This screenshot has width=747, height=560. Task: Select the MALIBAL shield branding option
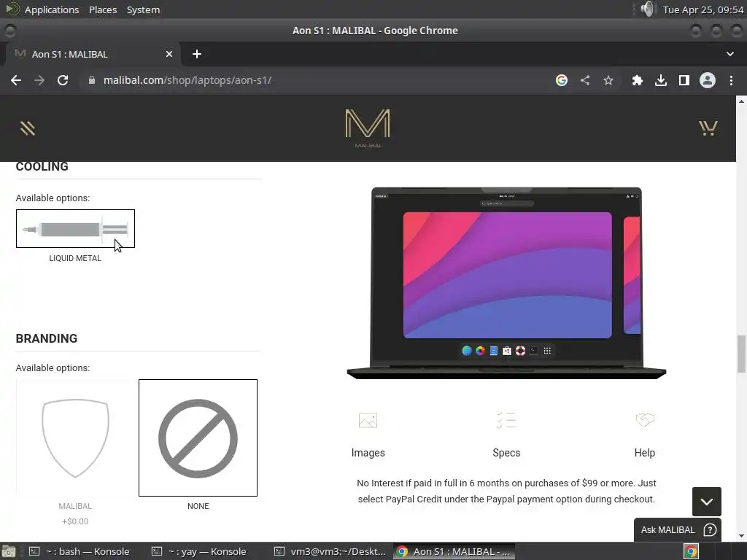(75, 437)
